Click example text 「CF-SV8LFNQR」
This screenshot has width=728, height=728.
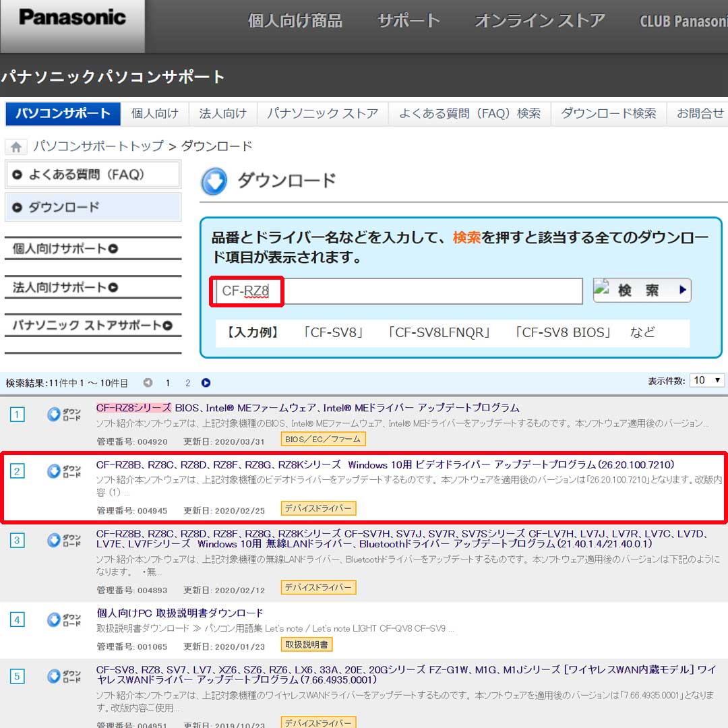[439, 332]
